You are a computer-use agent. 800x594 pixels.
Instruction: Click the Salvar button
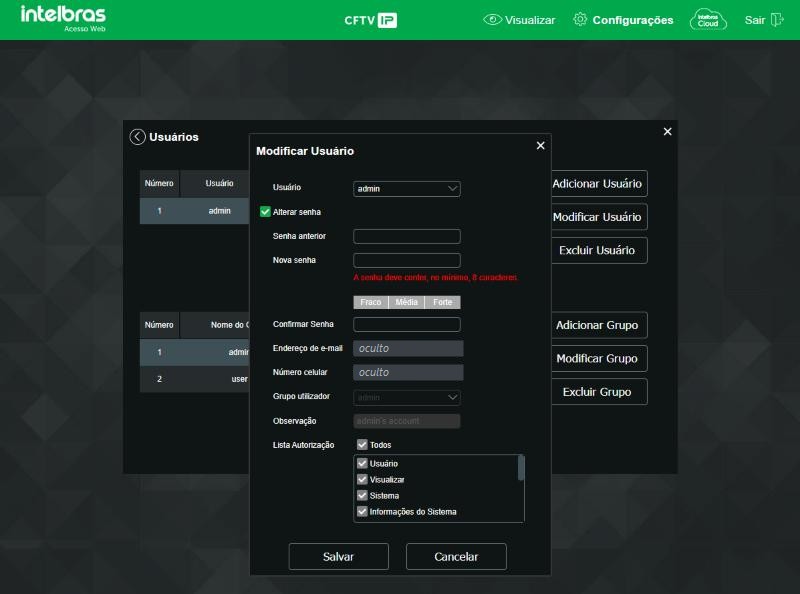click(x=338, y=557)
